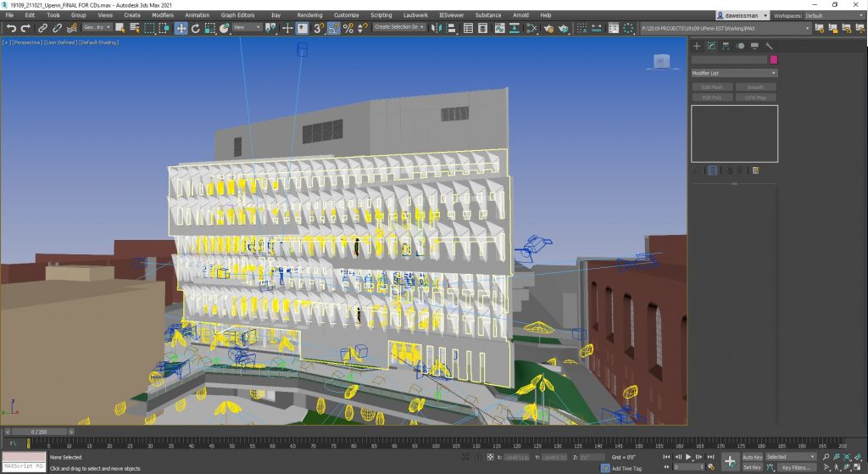Switch to the Create command panel tab
This screenshot has height=474, width=868.
coord(697,46)
